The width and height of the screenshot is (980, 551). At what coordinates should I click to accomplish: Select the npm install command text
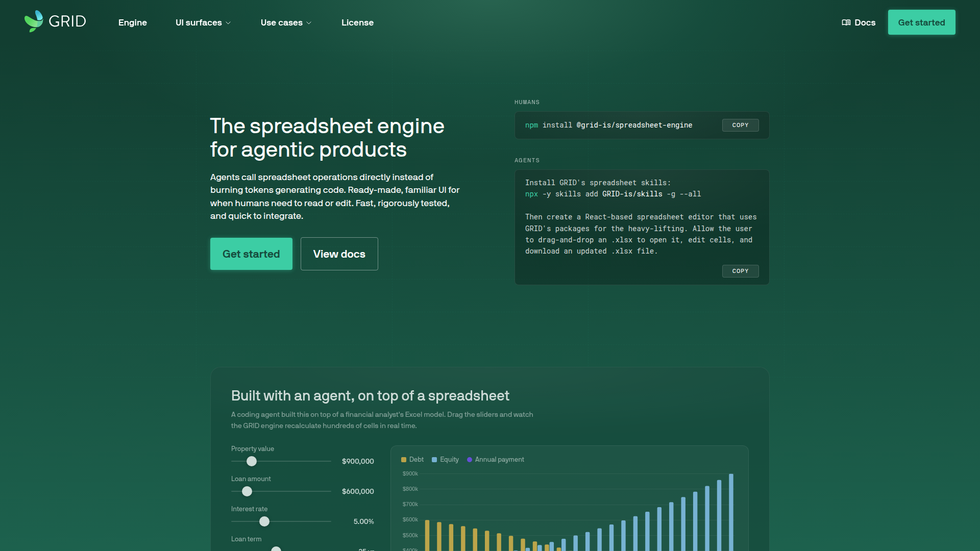point(608,125)
